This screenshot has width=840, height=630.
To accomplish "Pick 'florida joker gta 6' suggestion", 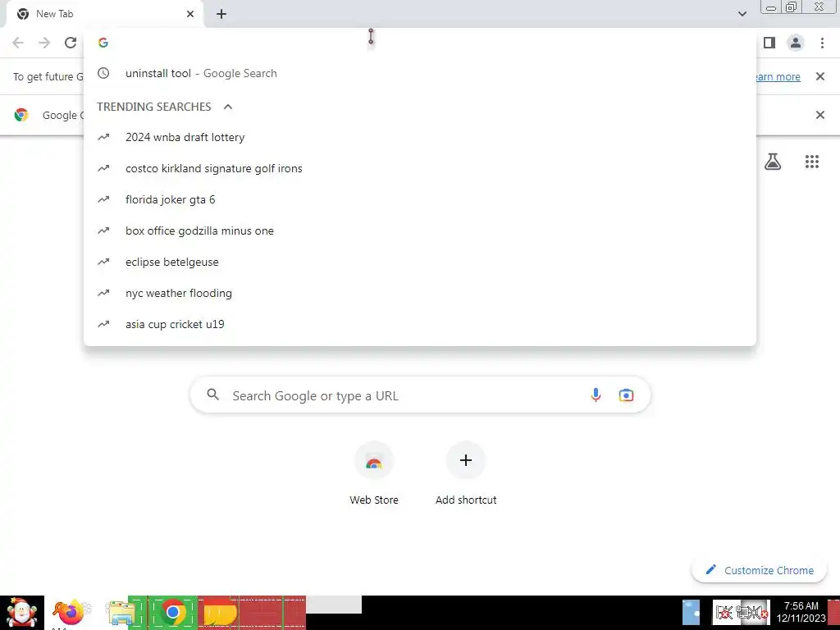I will coord(420,199).
